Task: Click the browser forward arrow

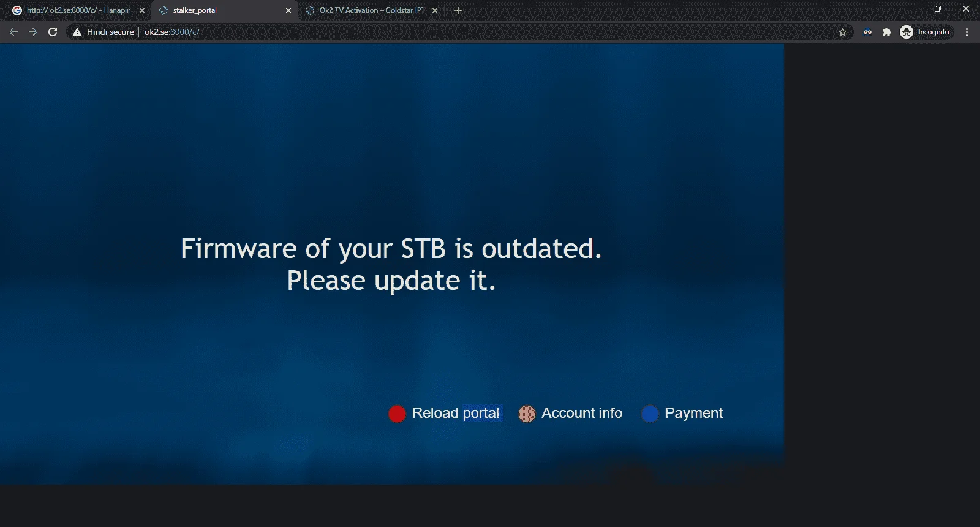Action: 33,32
